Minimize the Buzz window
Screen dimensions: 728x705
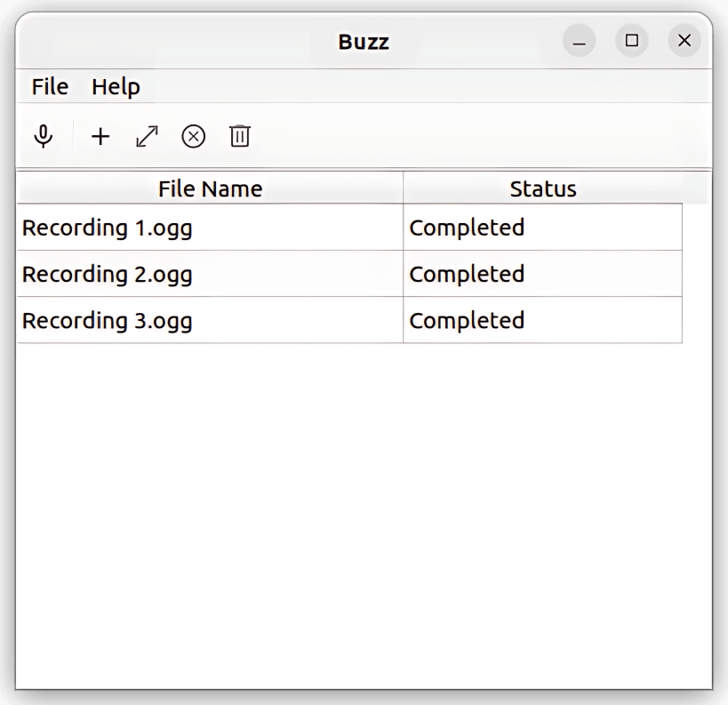pos(579,41)
